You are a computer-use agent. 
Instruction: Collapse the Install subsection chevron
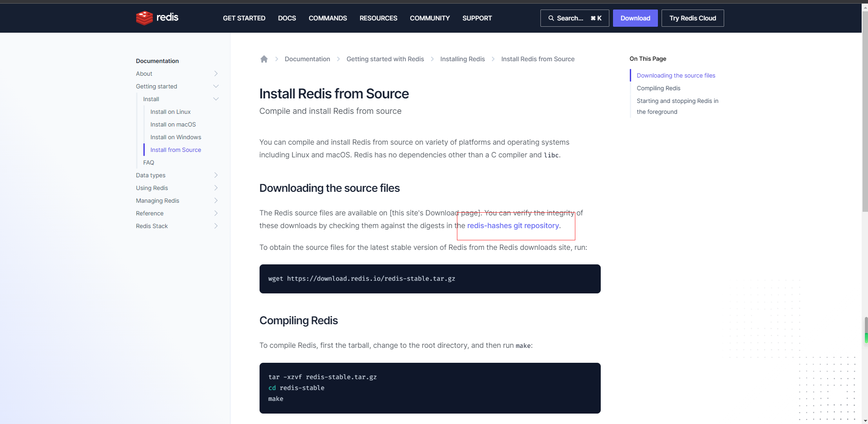[216, 99]
